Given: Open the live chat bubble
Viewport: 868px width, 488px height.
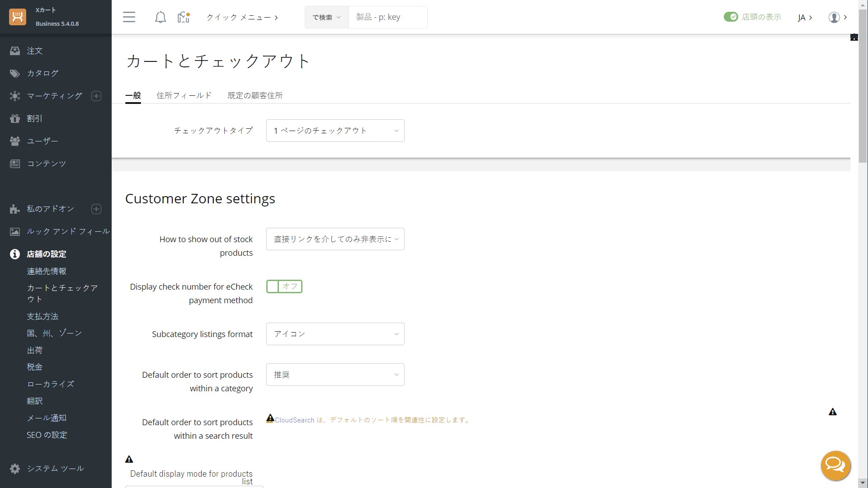Looking at the screenshot, I should coord(835,465).
